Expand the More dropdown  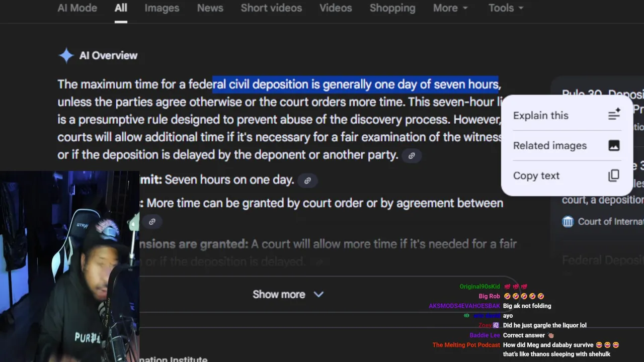tap(450, 8)
